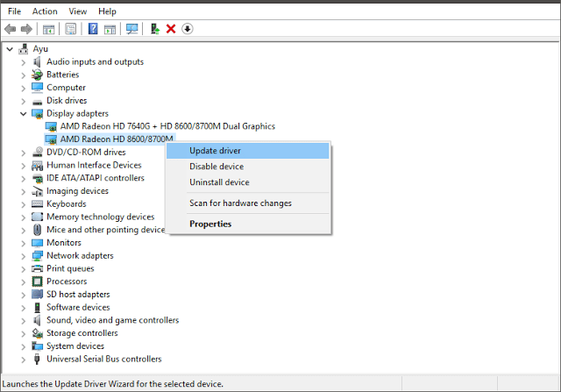Open the Action menu
Viewport: 561px width, 392px height.
[x=45, y=11]
